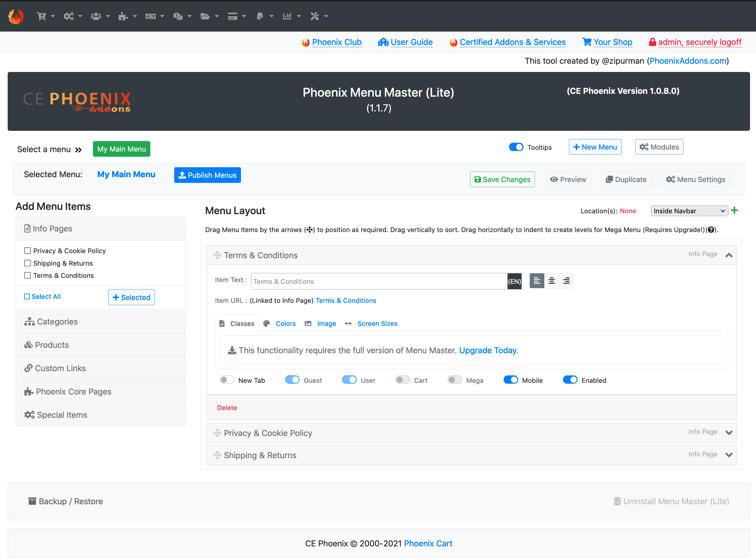Viewport: 756px width, 558px height.
Task: Open the wrench and screwdriver icon menu in the navbar
Action: pos(319,16)
